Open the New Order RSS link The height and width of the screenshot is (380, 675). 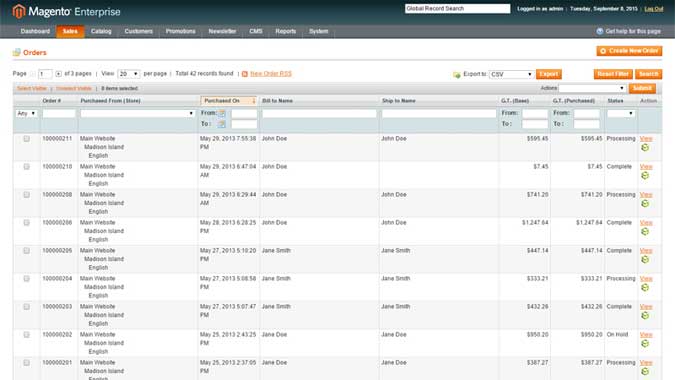pyautogui.click(x=271, y=74)
